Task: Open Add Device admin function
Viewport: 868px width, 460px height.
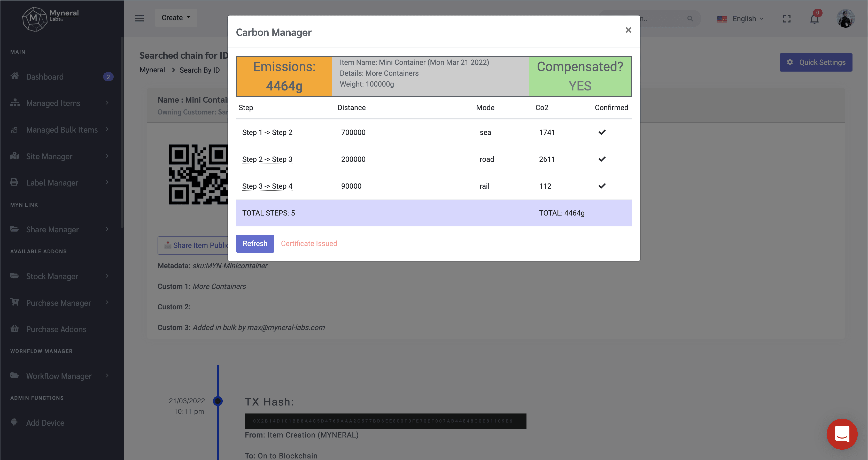Action: pos(45,423)
